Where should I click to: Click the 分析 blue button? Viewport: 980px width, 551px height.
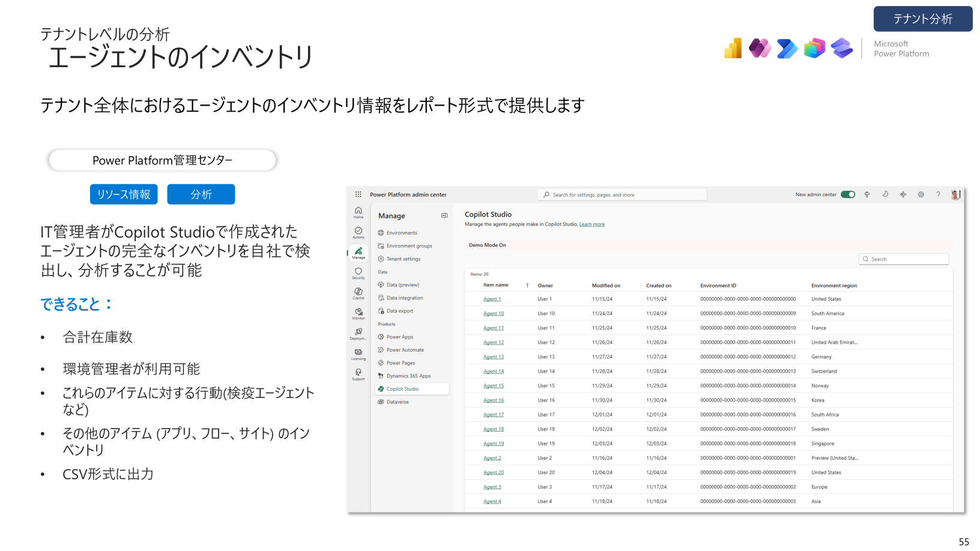201,194
